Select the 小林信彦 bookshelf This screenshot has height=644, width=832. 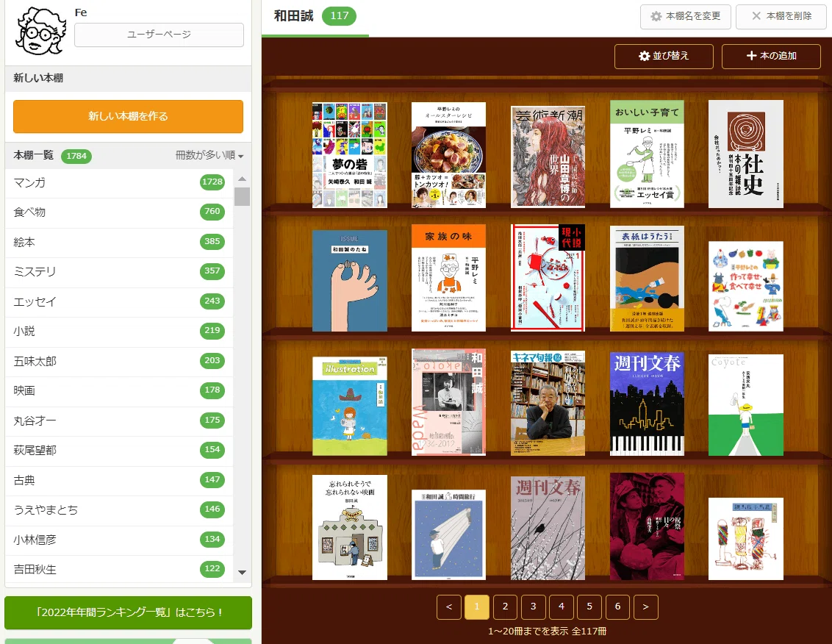(x=119, y=540)
